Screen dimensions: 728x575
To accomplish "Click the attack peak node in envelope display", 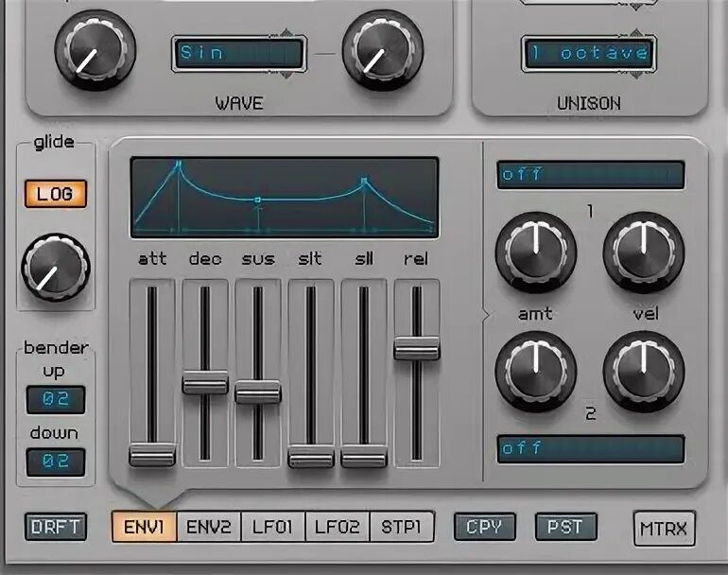I will click(179, 163).
